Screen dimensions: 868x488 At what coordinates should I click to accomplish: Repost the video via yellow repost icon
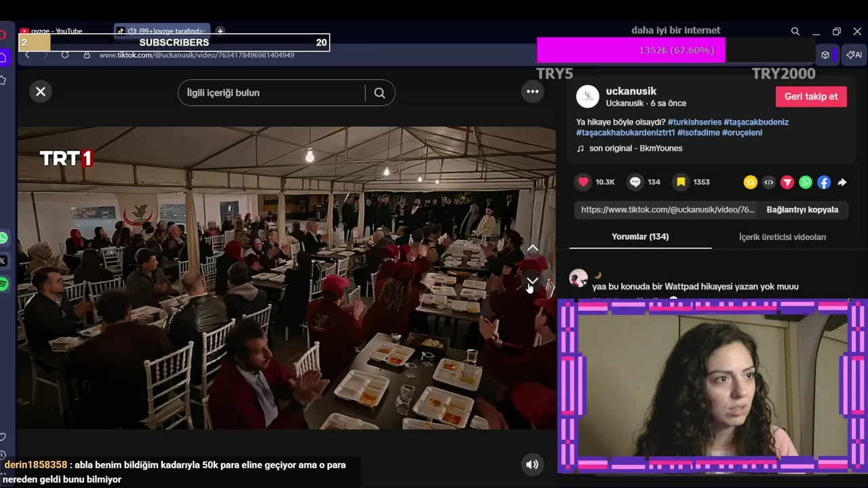(x=750, y=182)
